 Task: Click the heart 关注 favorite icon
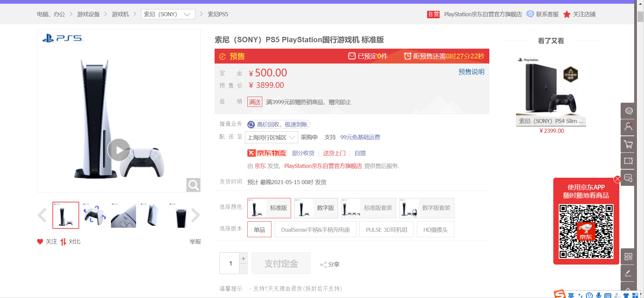pos(40,242)
